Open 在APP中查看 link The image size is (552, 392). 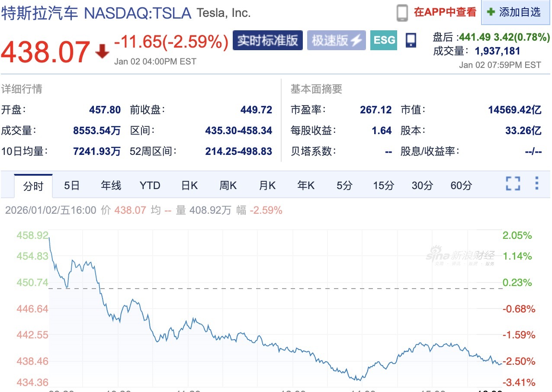coord(445,12)
